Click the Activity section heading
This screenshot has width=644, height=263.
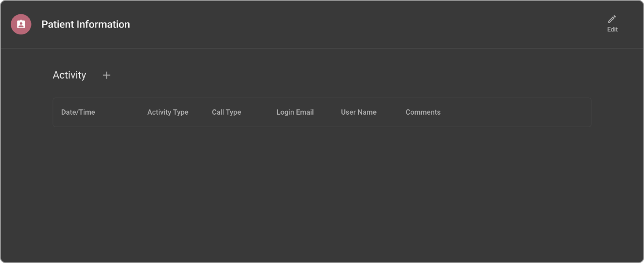coord(69,75)
